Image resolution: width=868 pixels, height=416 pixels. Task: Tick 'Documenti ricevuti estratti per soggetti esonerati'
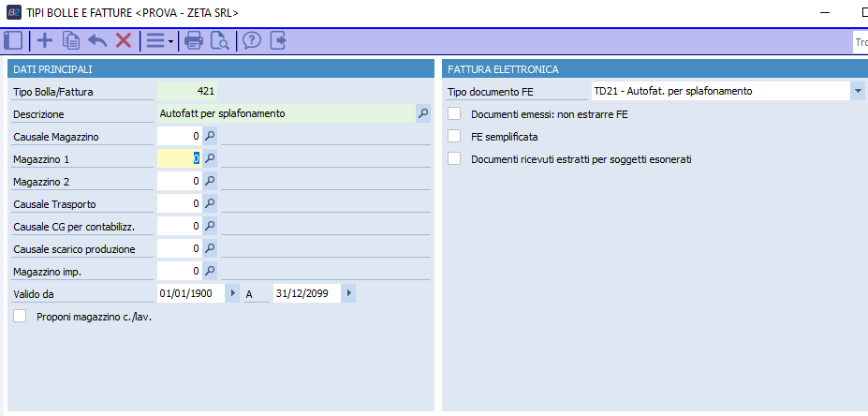point(455,159)
